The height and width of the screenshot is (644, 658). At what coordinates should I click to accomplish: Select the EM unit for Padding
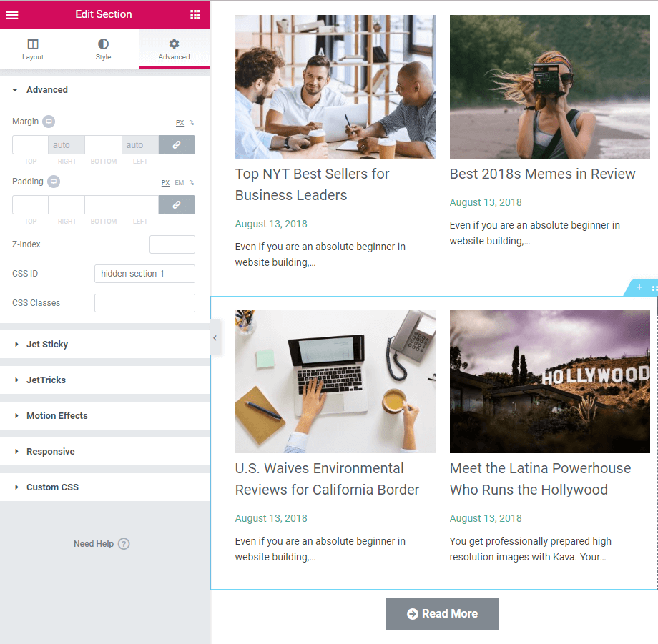click(x=180, y=183)
